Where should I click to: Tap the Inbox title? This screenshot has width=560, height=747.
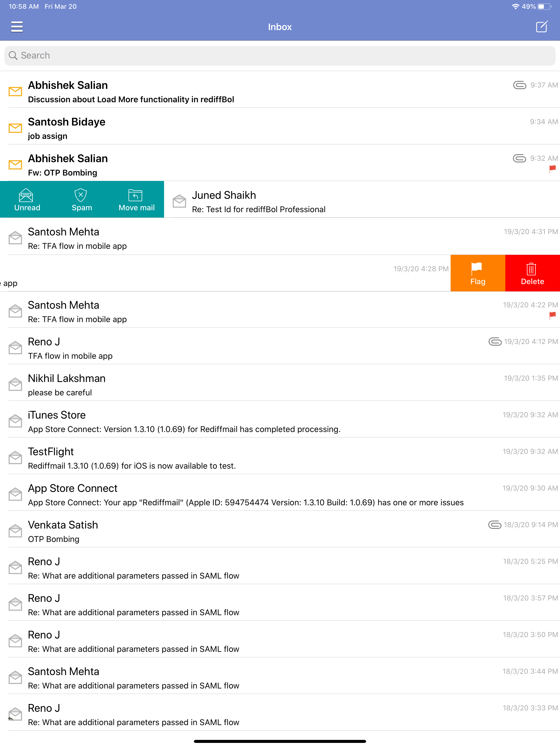coord(280,27)
